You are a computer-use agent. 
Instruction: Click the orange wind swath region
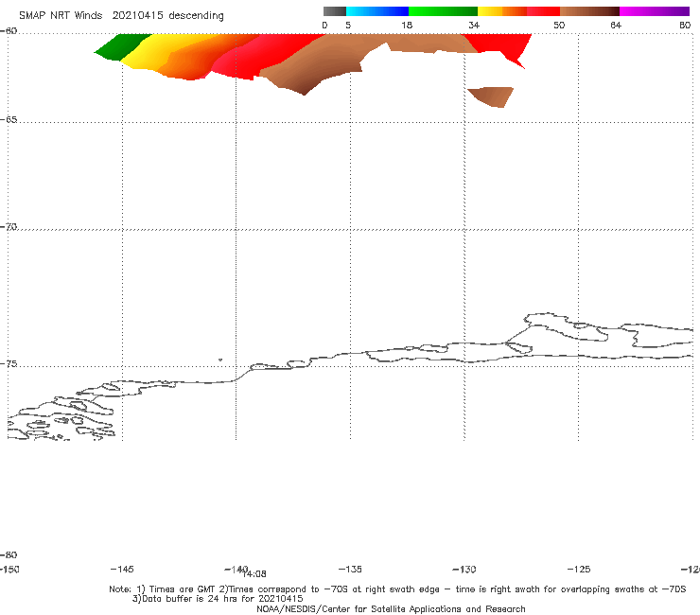click(x=192, y=62)
